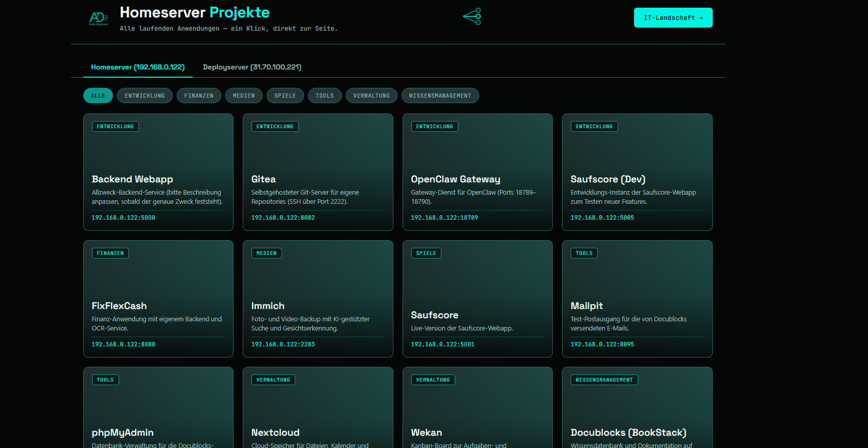This screenshot has width=868, height=448.
Task: Click address 192.168.0.122:5005
Action: (602, 218)
